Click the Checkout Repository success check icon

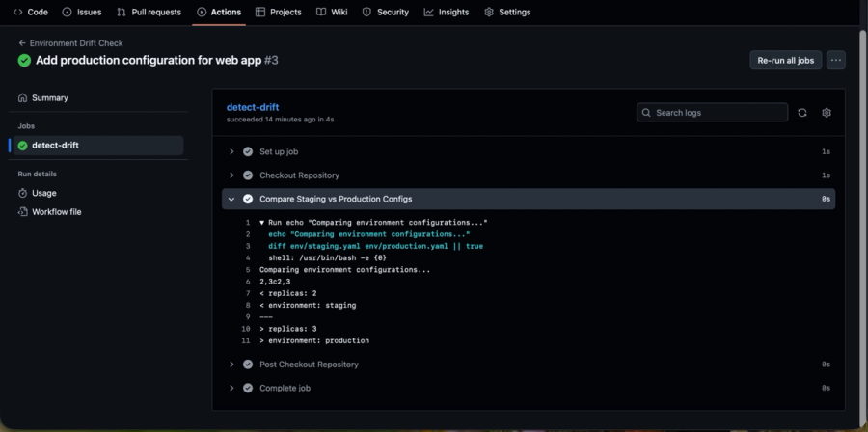click(248, 175)
